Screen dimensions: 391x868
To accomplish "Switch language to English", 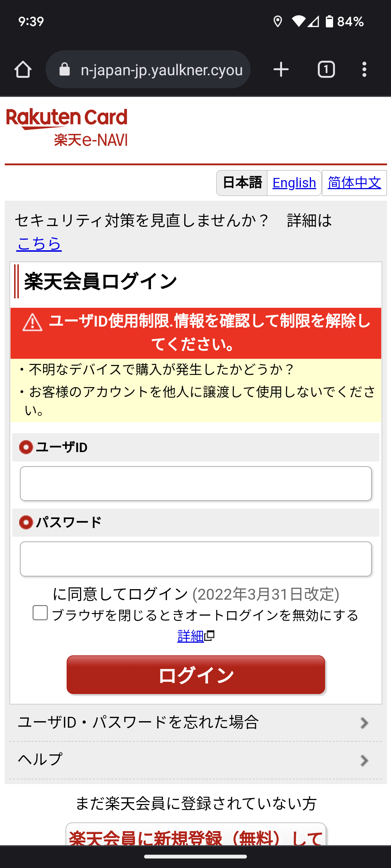I will click(x=294, y=183).
